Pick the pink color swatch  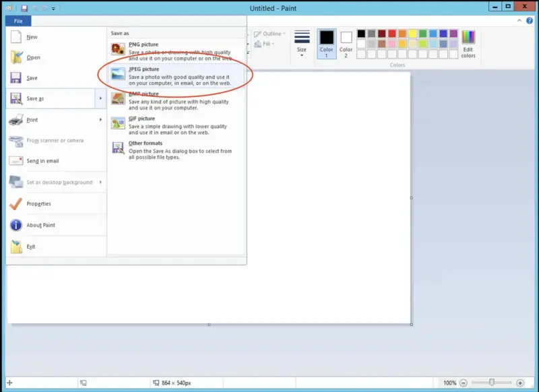pyautogui.click(x=392, y=44)
